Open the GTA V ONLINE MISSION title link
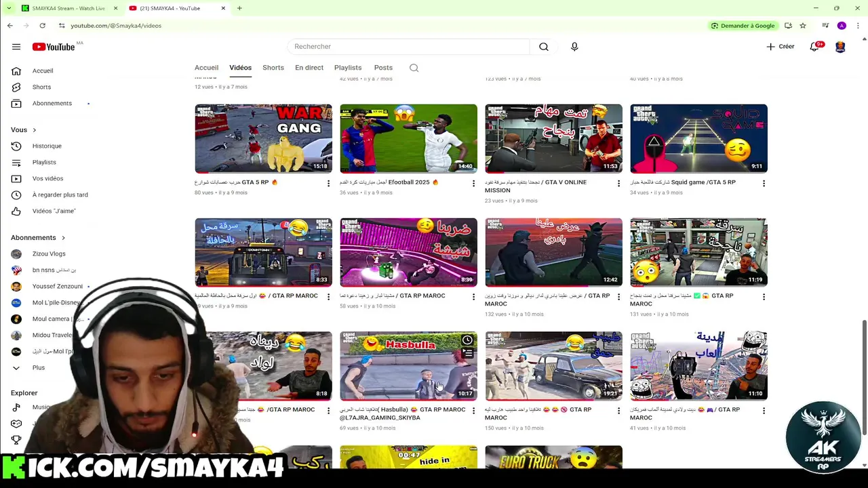Image resolution: width=868 pixels, height=488 pixels. pos(536,186)
